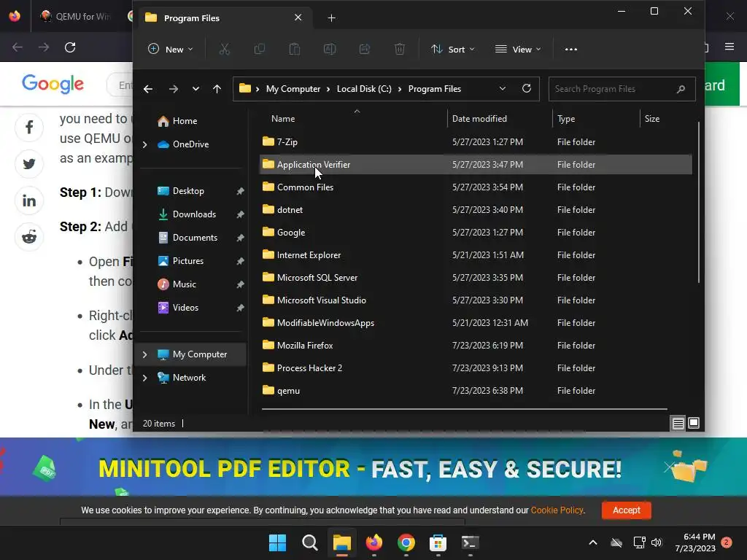
Task: Sort by Type column header
Action: [566, 119]
